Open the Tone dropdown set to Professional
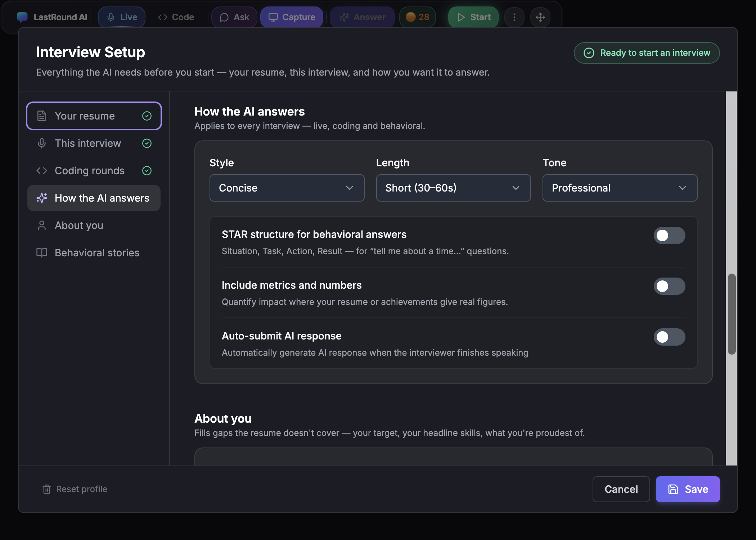This screenshot has height=540, width=756. (620, 188)
